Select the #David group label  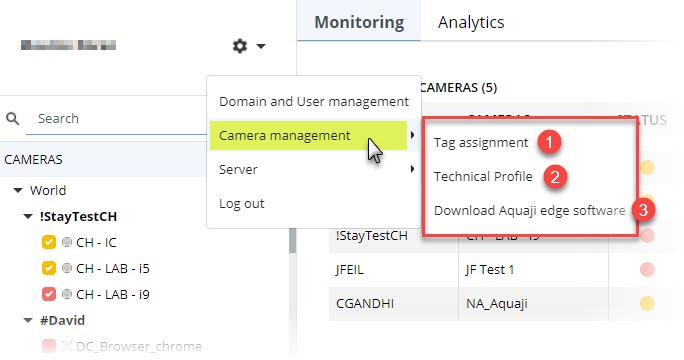(x=62, y=320)
